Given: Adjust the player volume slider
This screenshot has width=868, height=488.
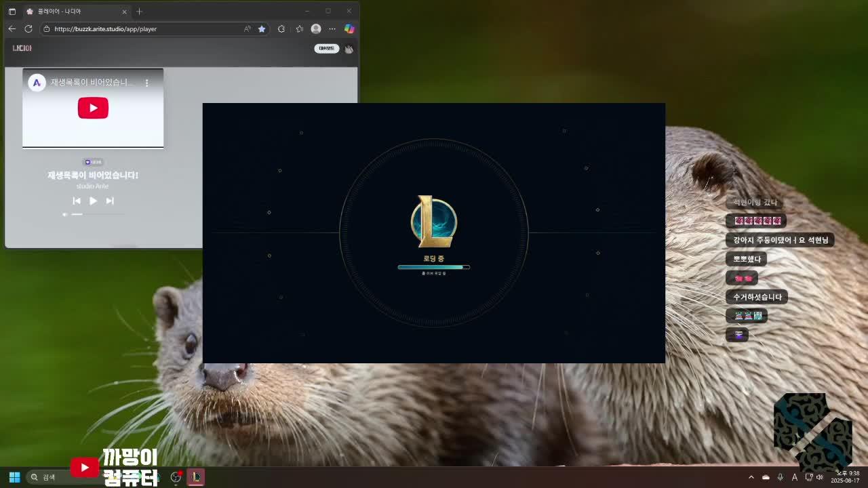Looking at the screenshot, I should coord(98,214).
